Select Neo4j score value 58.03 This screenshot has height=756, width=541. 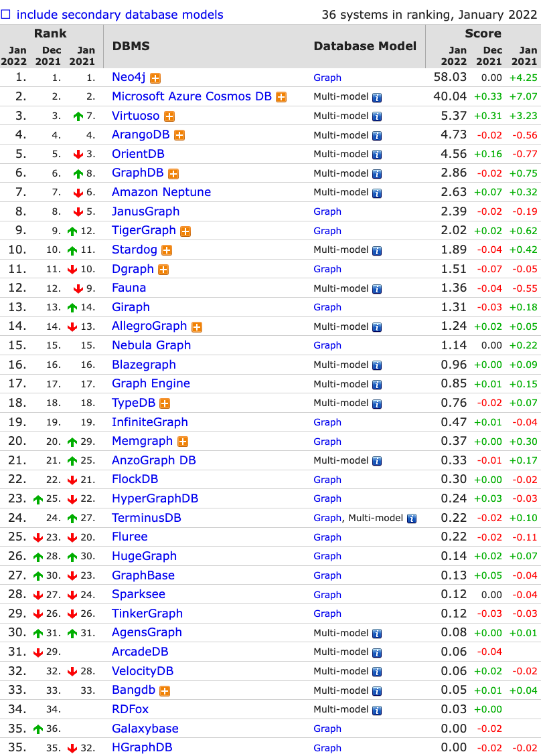(450, 77)
